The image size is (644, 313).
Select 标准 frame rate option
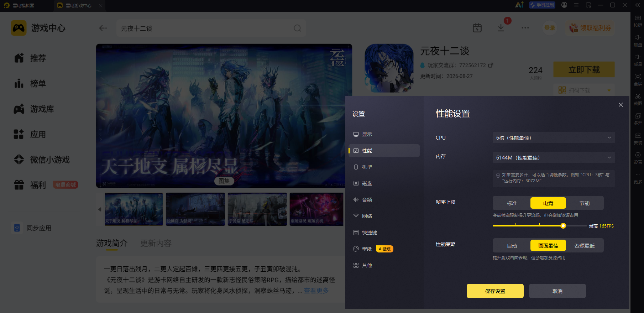(x=512, y=203)
